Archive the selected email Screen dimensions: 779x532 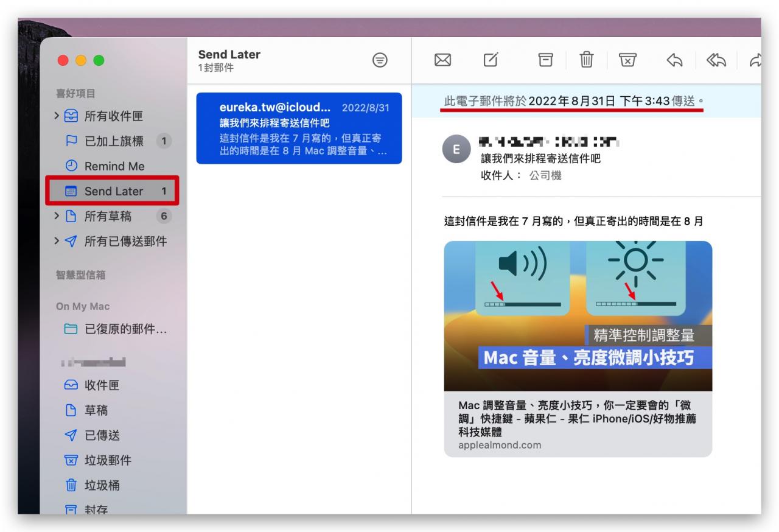pos(545,59)
